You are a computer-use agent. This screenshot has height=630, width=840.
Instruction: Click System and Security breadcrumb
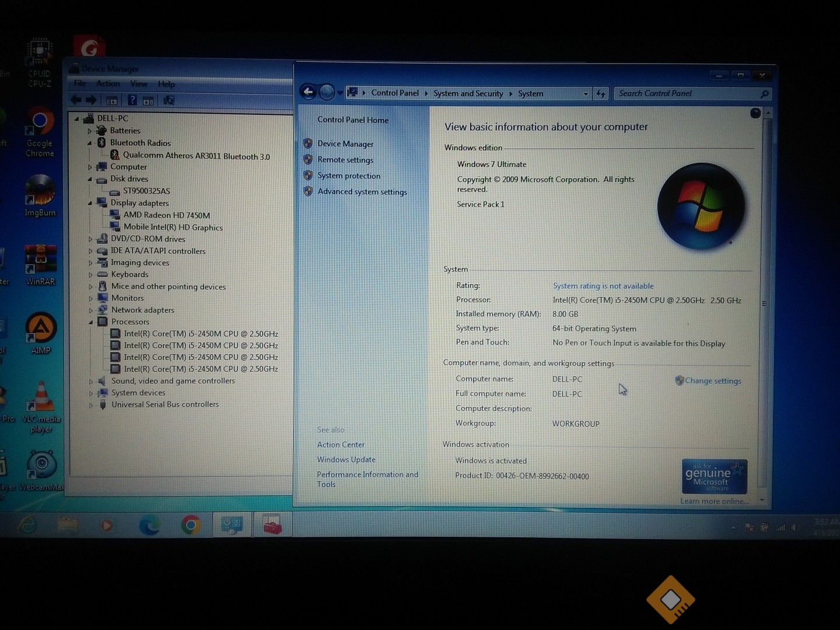point(468,93)
